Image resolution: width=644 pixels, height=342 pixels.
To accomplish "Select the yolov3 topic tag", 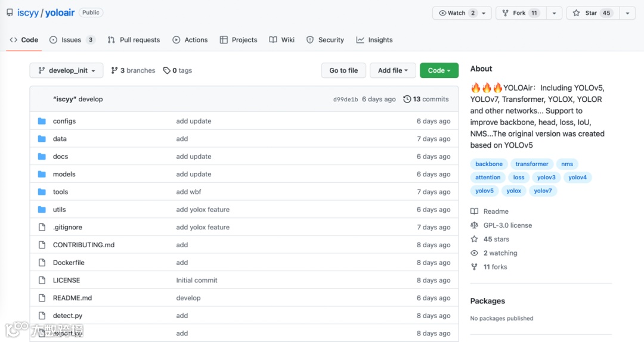I will tap(546, 178).
